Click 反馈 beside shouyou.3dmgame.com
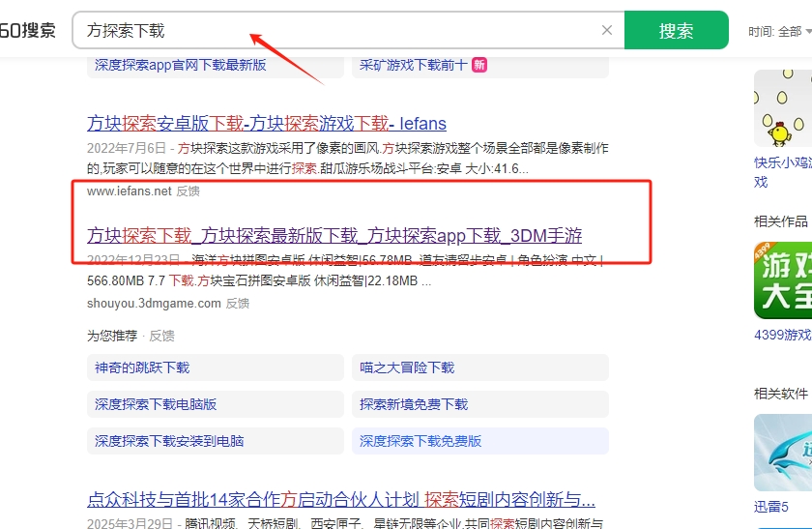Screen dimensions: 812x529 tap(238, 304)
